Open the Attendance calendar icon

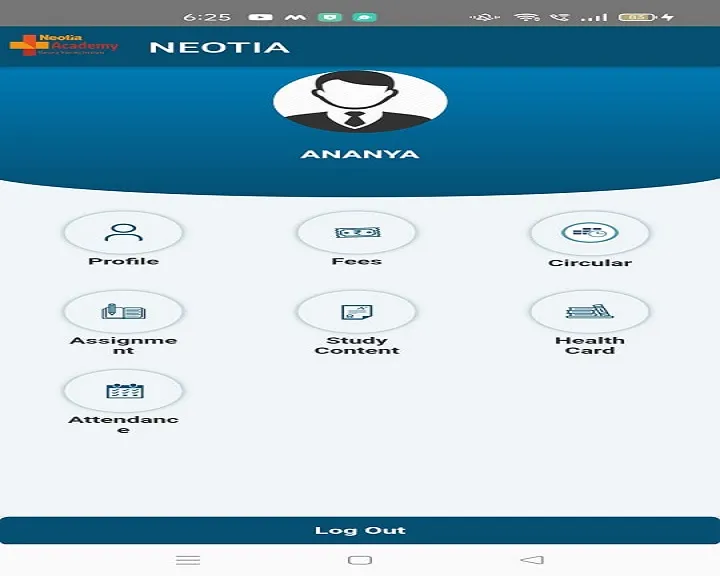(x=124, y=391)
